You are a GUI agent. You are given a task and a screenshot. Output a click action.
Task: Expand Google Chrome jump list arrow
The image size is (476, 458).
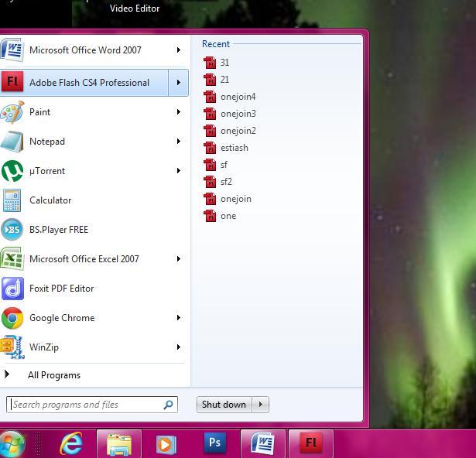[x=179, y=318]
